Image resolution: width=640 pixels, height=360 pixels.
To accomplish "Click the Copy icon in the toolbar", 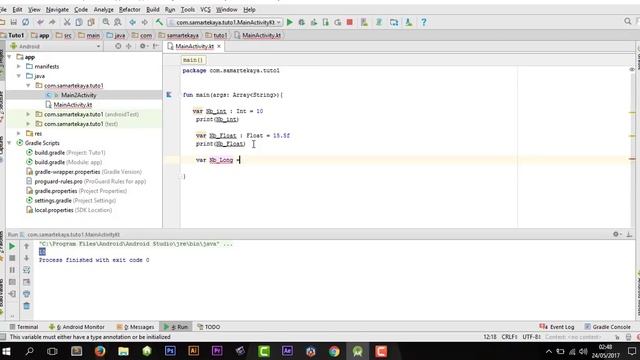I will (79, 22).
